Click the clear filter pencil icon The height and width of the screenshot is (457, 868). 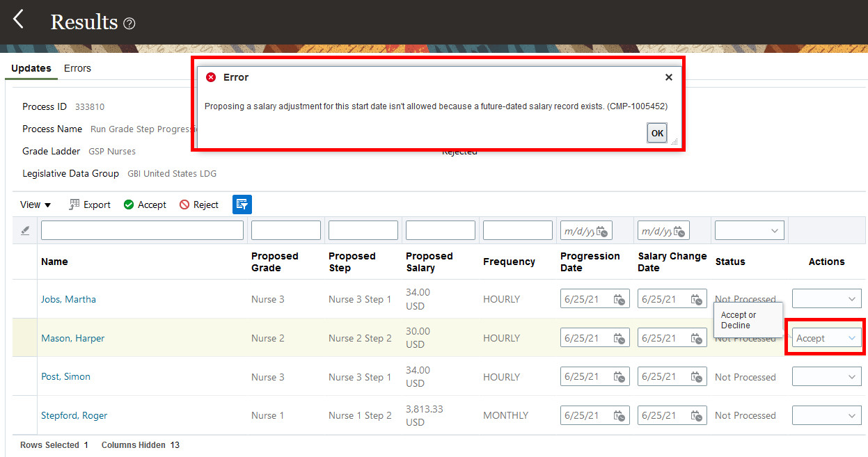pos(25,230)
